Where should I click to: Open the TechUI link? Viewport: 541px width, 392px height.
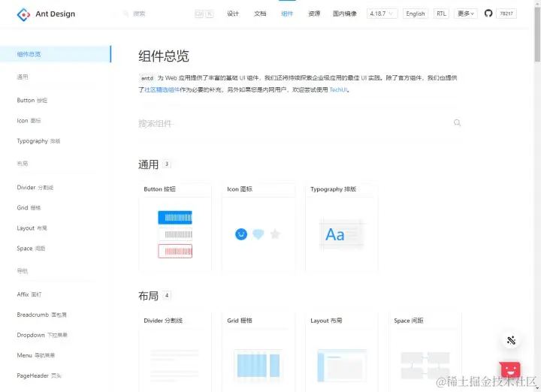[x=338, y=89]
